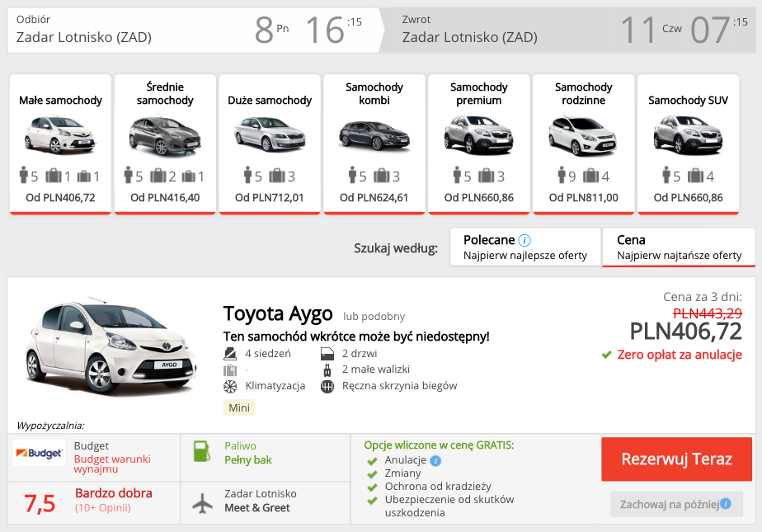Click the door icon next to 2 drzwi
This screenshot has width=762, height=532.
pos(327,354)
